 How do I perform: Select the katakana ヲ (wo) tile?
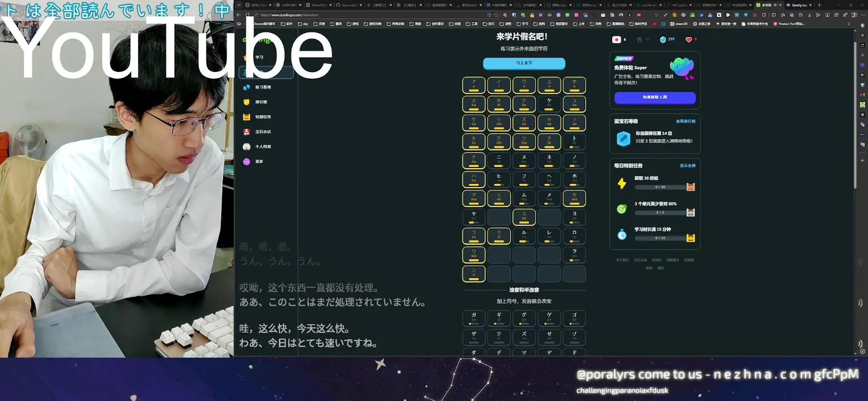point(574,255)
